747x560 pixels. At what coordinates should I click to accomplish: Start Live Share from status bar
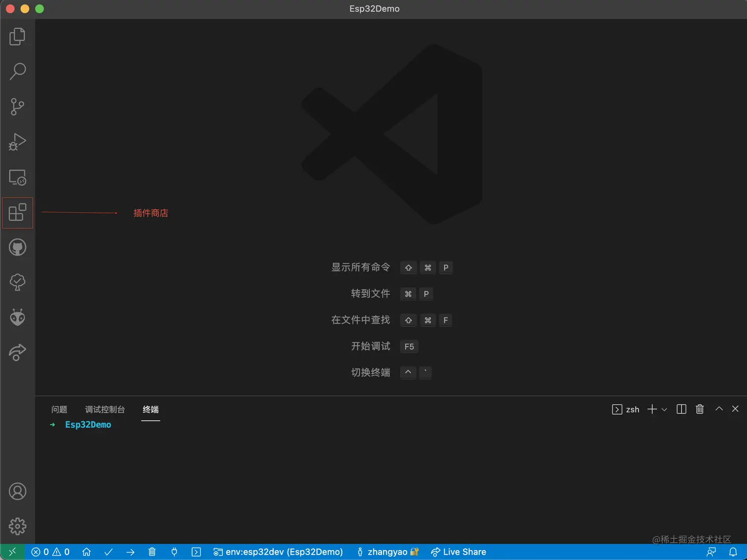point(458,552)
